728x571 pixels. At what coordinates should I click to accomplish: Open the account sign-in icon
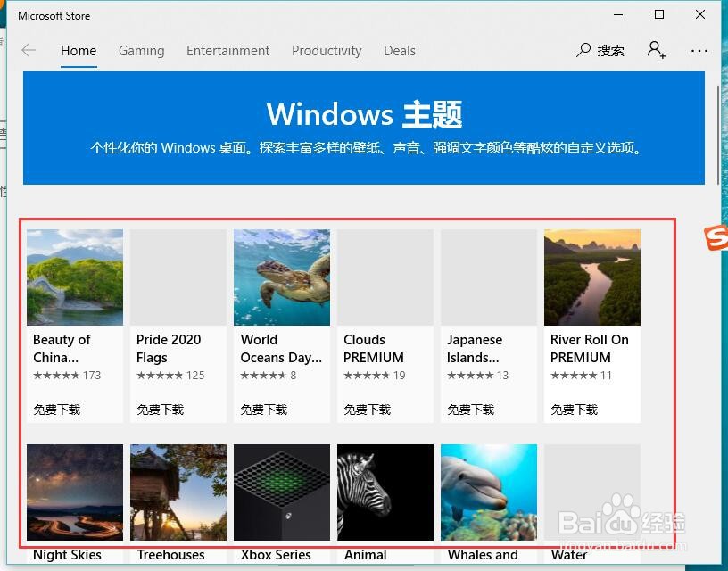pyautogui.click(x=656, y=50)
